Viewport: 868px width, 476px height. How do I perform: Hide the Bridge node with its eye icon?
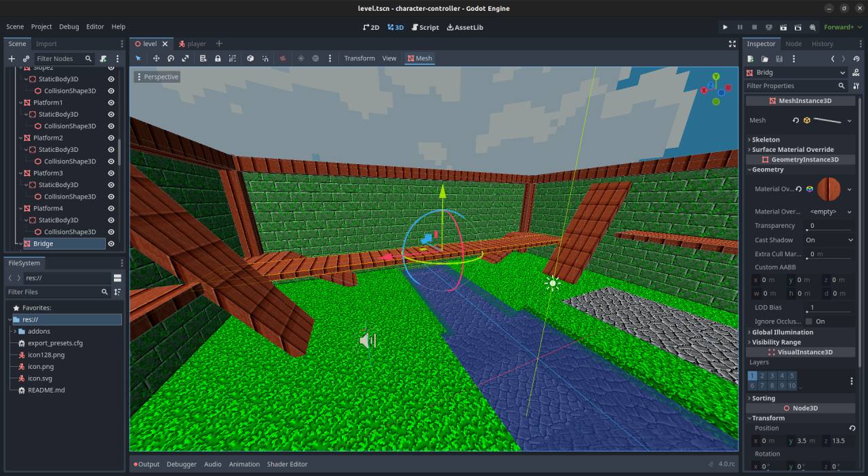pos(111,243)
